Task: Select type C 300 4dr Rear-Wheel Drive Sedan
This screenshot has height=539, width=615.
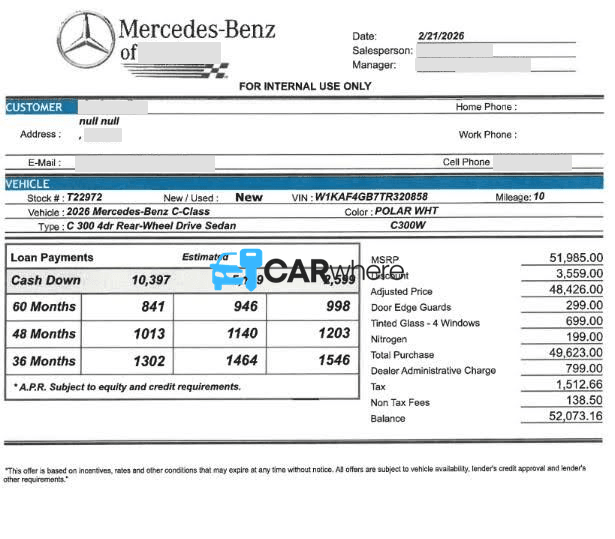Action: [153, 228]
